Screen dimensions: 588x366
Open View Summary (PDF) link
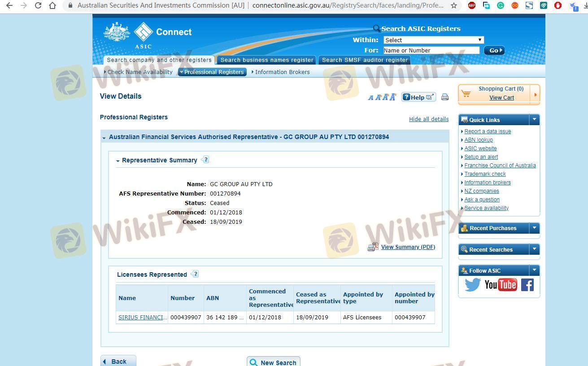(x=408, y=247)
